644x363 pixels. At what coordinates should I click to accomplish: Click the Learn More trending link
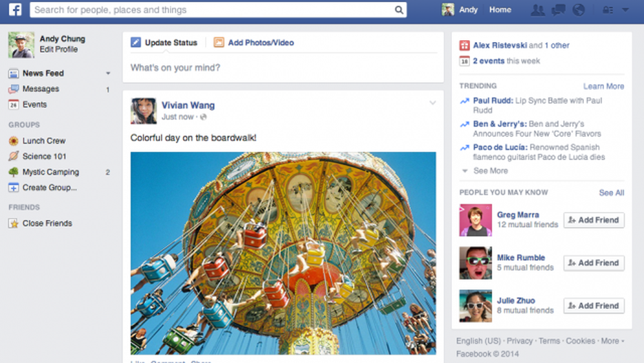[603, 86]
